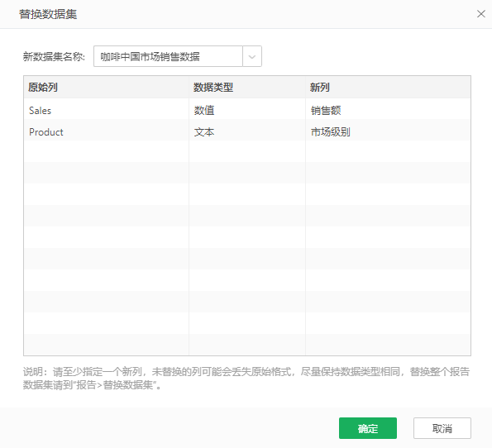Click the 数据类型 column header
492x448 pixels.
click(247, 88)
